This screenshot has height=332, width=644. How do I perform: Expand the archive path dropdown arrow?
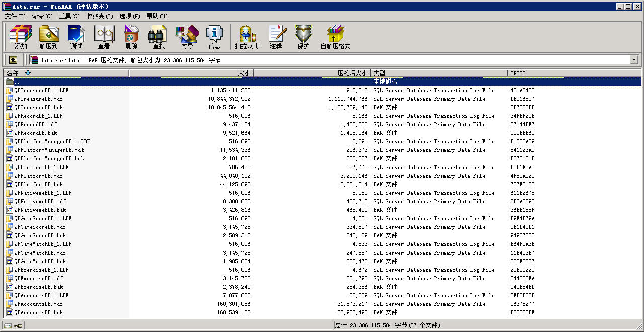(634, 60)
